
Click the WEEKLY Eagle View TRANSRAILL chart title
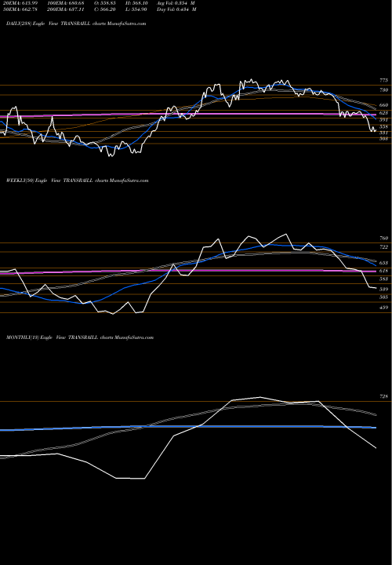click(x=78, y=180)
